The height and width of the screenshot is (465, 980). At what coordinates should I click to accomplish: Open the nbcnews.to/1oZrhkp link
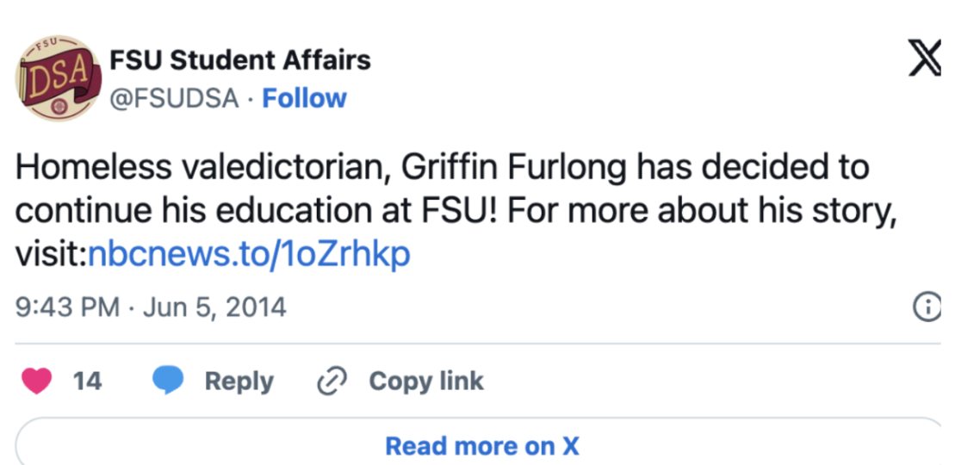(x=250, y=254)
